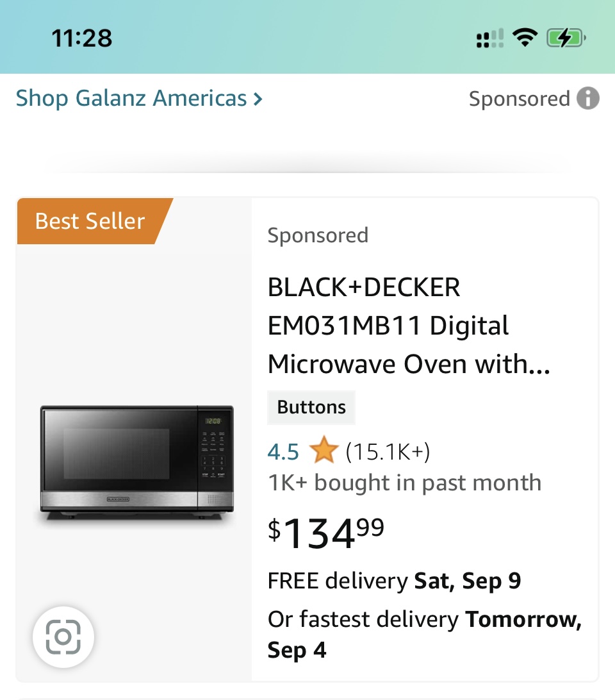This screenshot has width=615, height=700.
Task: Tap the Sponsored label above the product title
Action: coord(318,235)
